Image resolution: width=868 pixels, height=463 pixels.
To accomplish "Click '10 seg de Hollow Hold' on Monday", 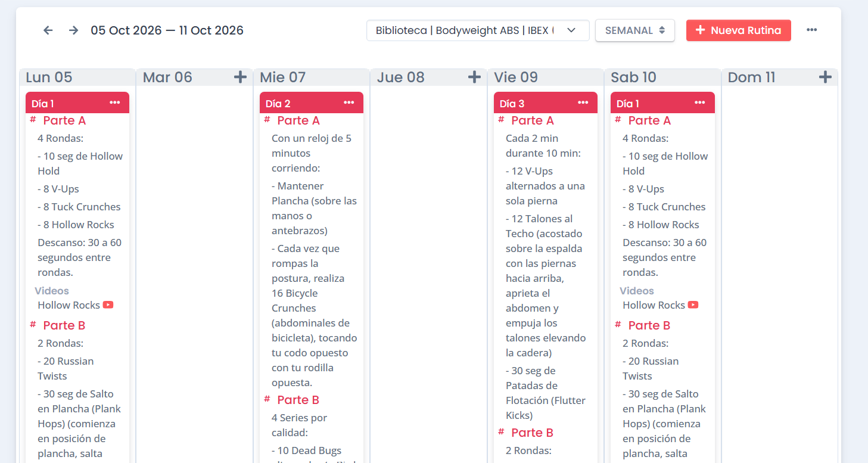I will (x=80, y=163).
